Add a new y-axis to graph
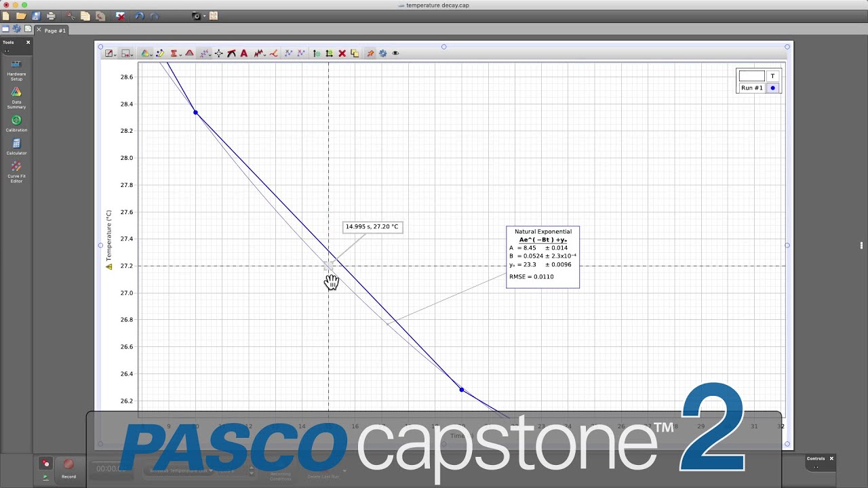Viewport: 868px width, 488px height. pos(316,53)
